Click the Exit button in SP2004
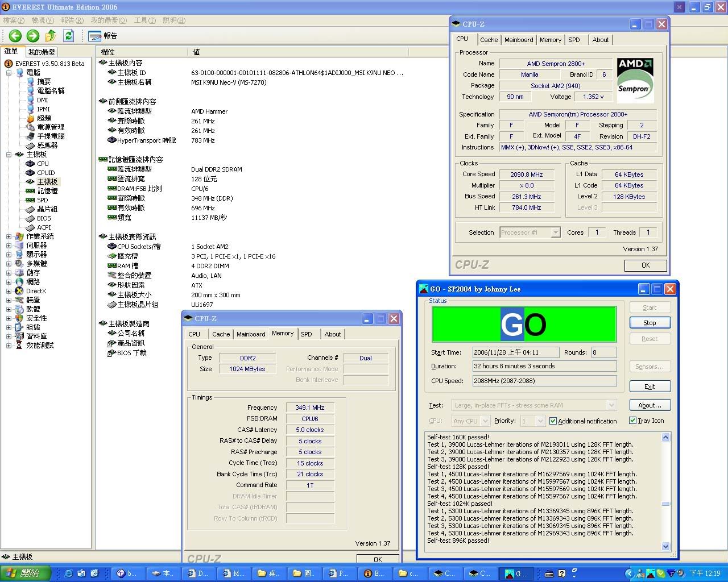 click(650, 386)
